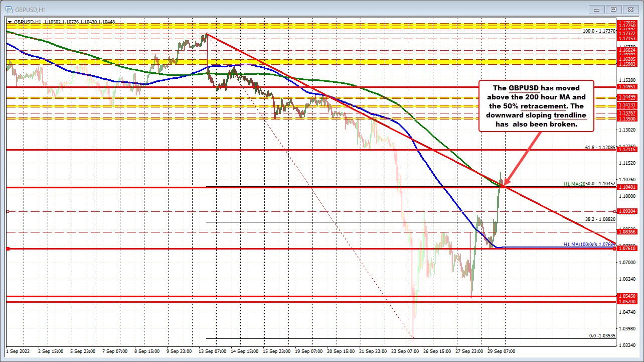Click the minimize button of the chart window
Screen dimensions: 644x362
point(596,9)
